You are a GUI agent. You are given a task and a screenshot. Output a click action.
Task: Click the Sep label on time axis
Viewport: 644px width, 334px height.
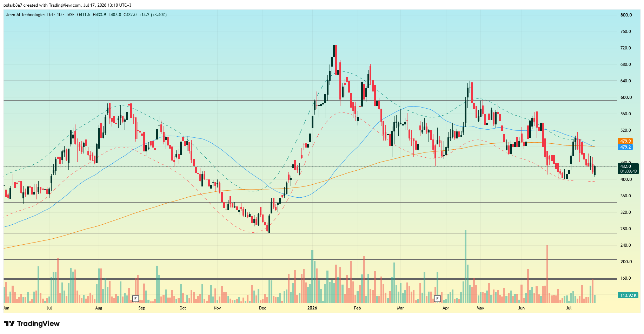142,308
